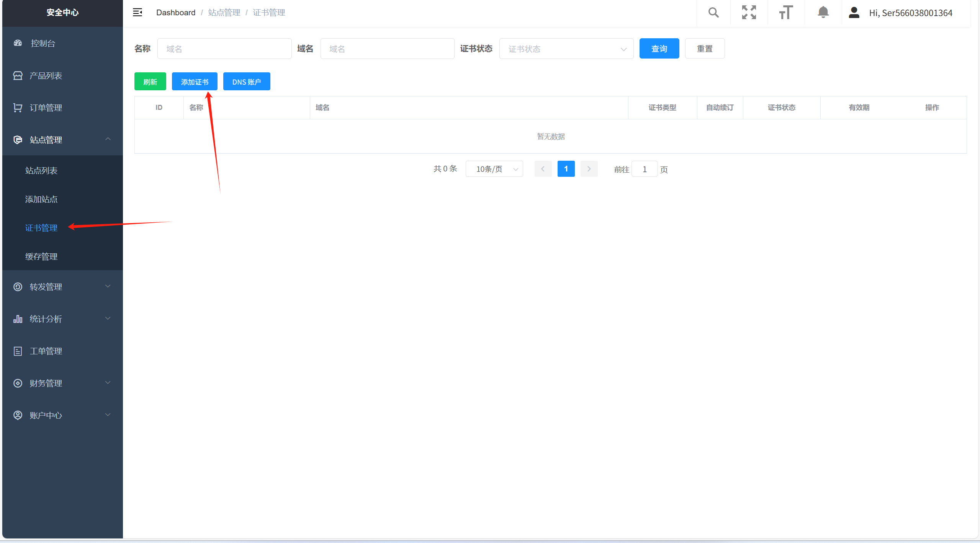This screenshot has height=543, width=980.
Task: Click the username Hi, Ser566038001364
Action: pyautogui.click(x=910, y=13)
